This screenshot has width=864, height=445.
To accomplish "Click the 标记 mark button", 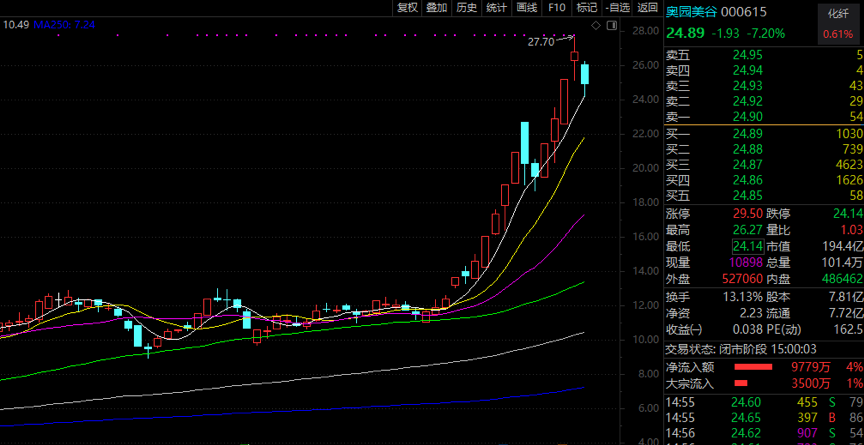I will pyautogui.click(x=587, y=7).
